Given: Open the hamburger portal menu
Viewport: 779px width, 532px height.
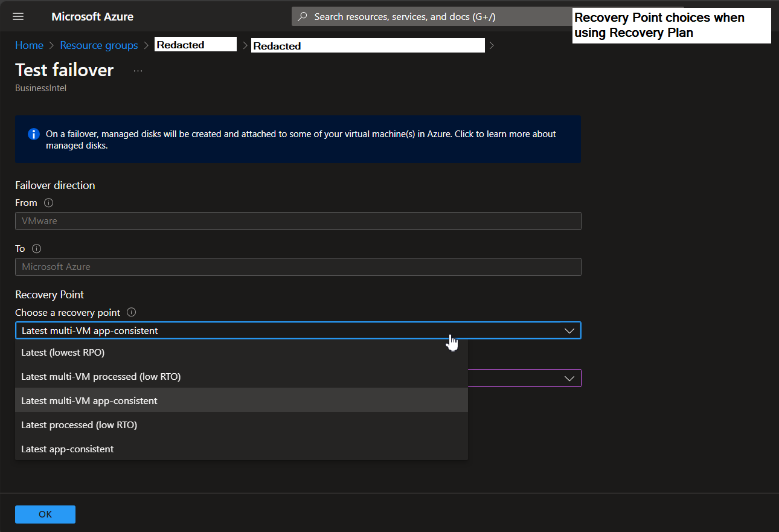Looking at the screenshot, I should [x=18, y=16].
